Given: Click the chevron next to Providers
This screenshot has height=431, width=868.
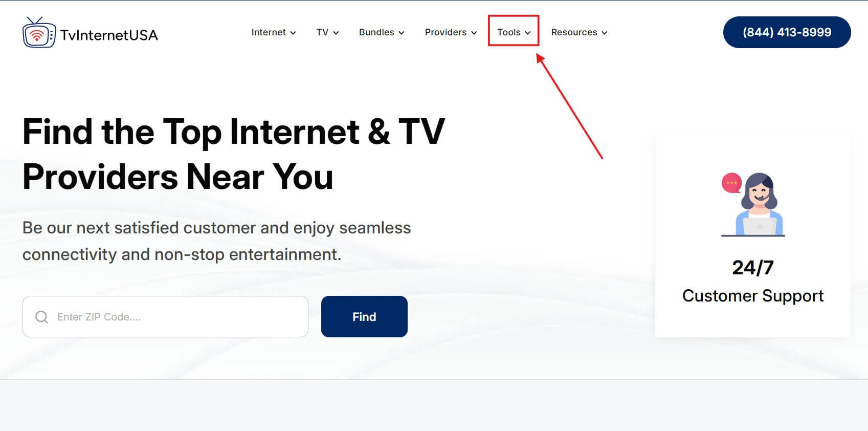Looking at the screenshot, I should coord(474,33).
